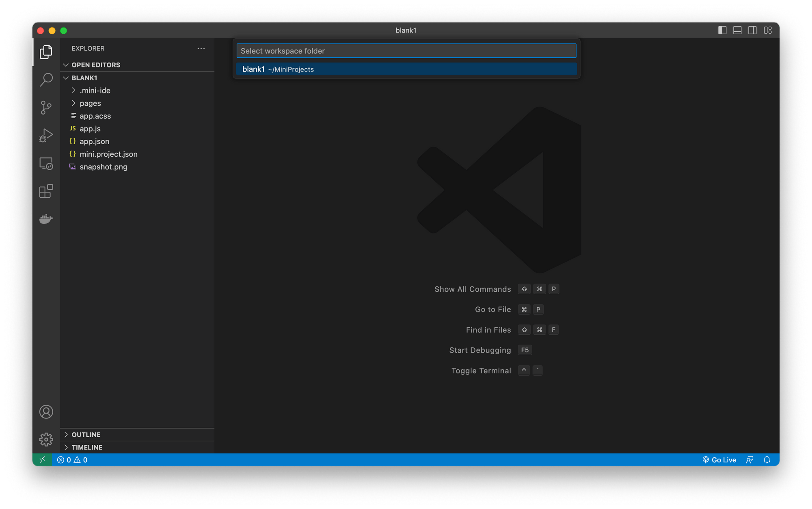Click Go Live in the status bar

(719, 460)
